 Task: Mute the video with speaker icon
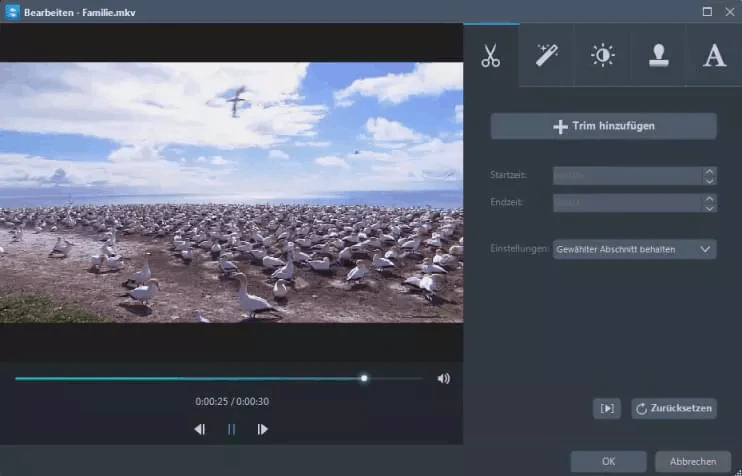(x=443, y=378)
